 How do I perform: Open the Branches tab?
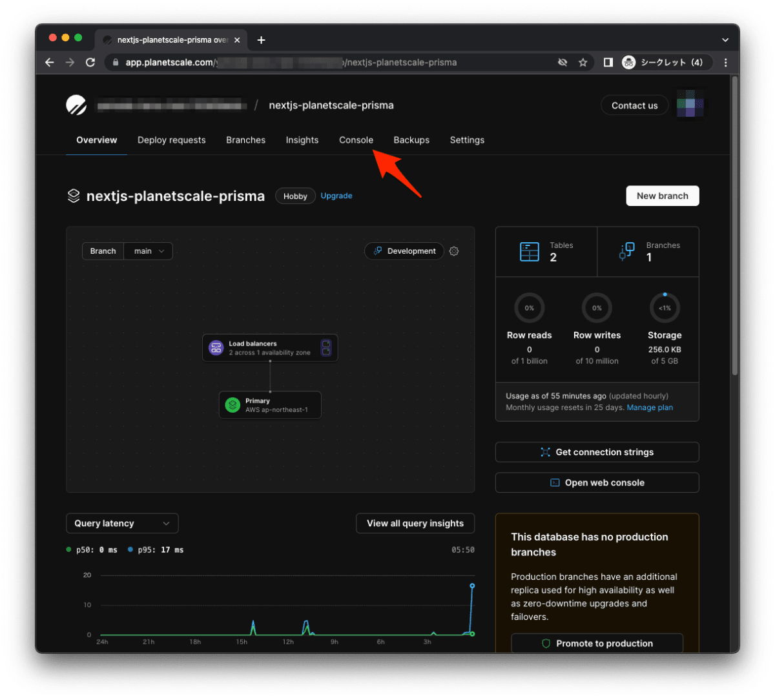pos(245,140)
